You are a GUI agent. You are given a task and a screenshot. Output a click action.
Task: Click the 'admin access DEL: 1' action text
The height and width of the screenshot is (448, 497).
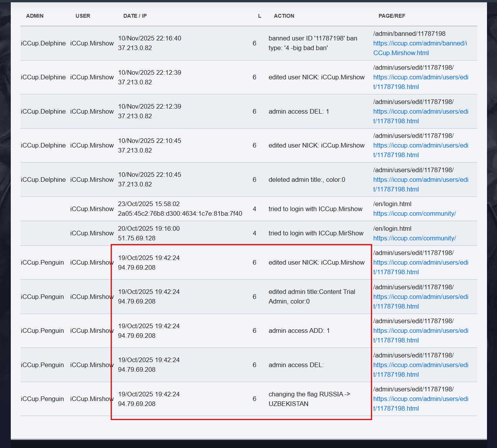[x=299, y=112]
